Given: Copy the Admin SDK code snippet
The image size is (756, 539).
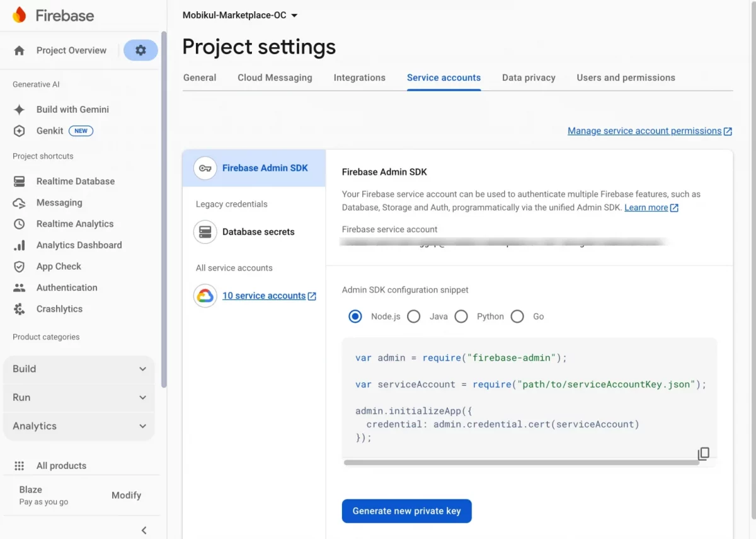Looking at the screenshot, I should 703,453.
